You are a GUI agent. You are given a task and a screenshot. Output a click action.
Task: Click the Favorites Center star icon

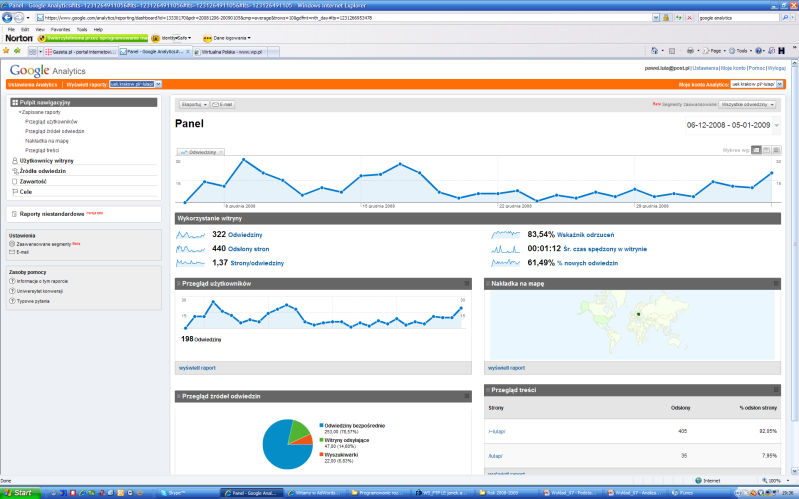(x=6, y=51)
